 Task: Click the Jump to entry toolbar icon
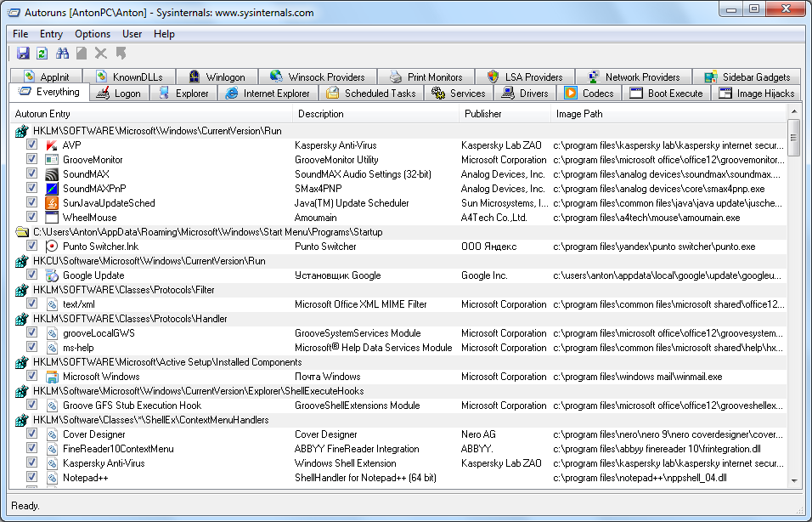coord(121,53)
